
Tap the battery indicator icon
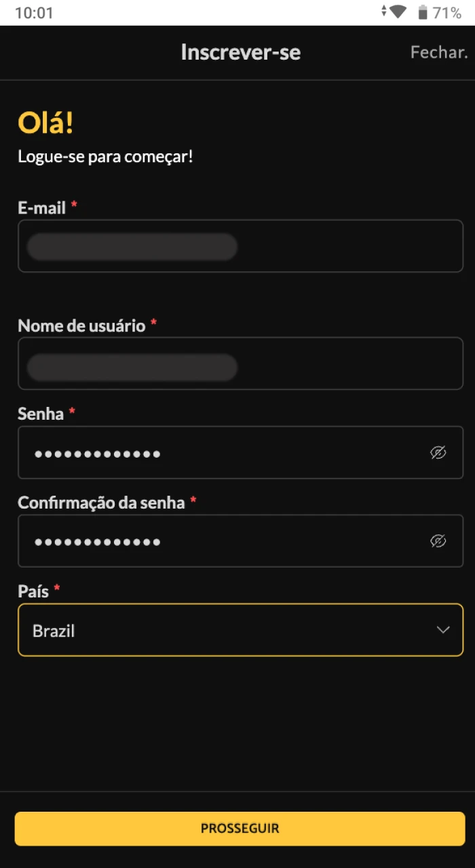click(424, 11)
